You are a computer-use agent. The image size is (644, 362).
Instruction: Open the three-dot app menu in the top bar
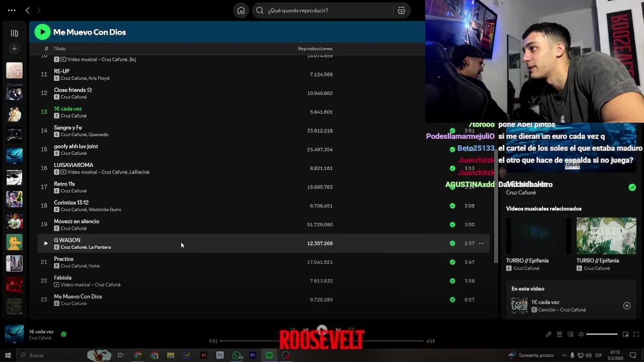point(12,10)
